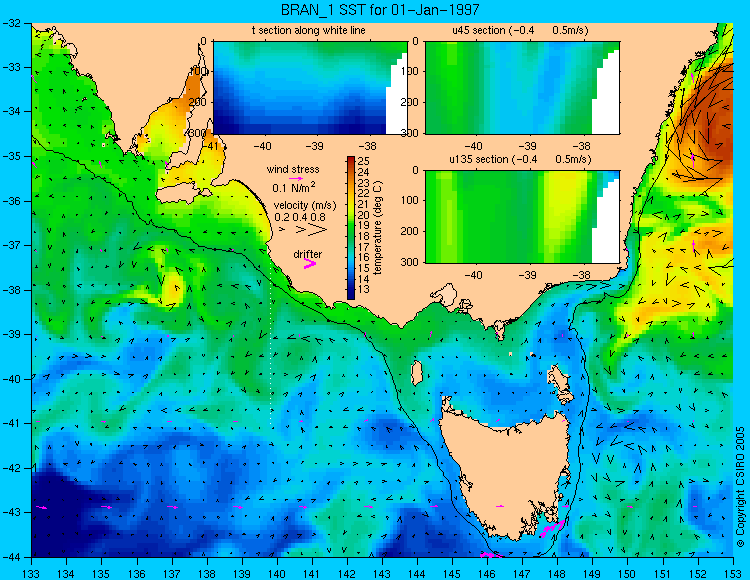Screen dimensions: 750x580
Task: Click longitude axis label 133
Action: click(x=32, y=574)
